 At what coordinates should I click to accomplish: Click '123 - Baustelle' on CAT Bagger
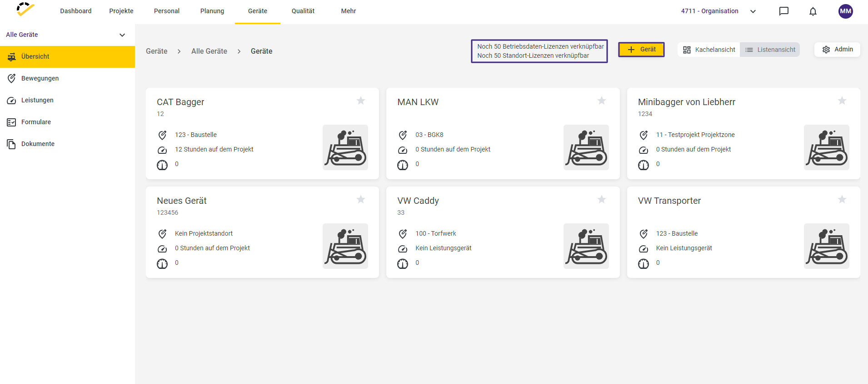point(196,135)
